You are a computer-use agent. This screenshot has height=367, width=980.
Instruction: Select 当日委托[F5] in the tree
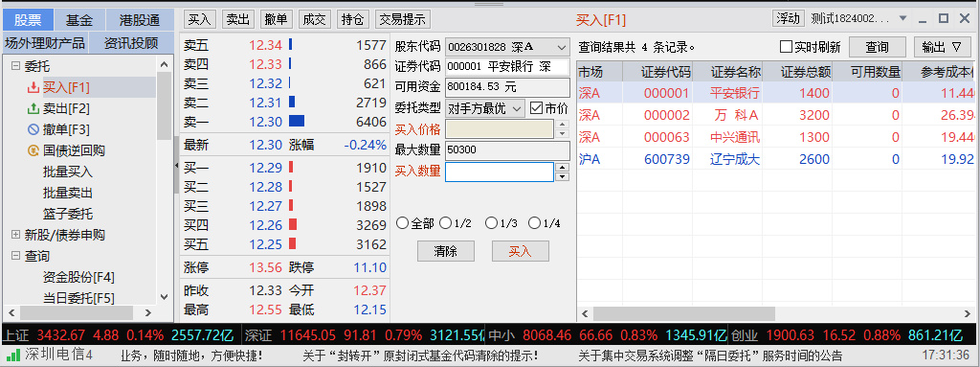[x=78, y=298]
